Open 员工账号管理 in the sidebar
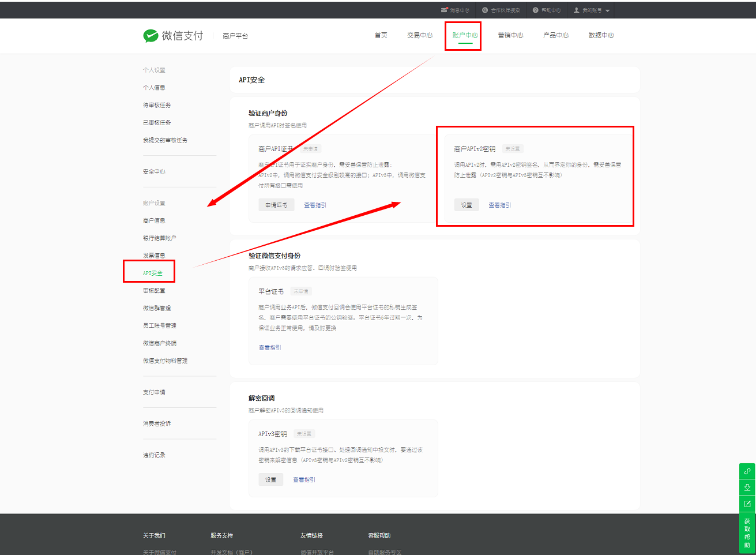 [x=160, y=325]
